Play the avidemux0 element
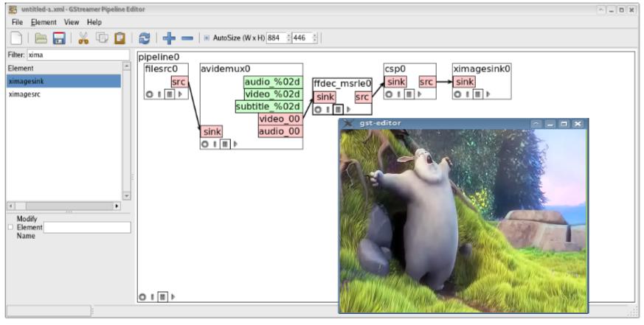 coord(235,144)
